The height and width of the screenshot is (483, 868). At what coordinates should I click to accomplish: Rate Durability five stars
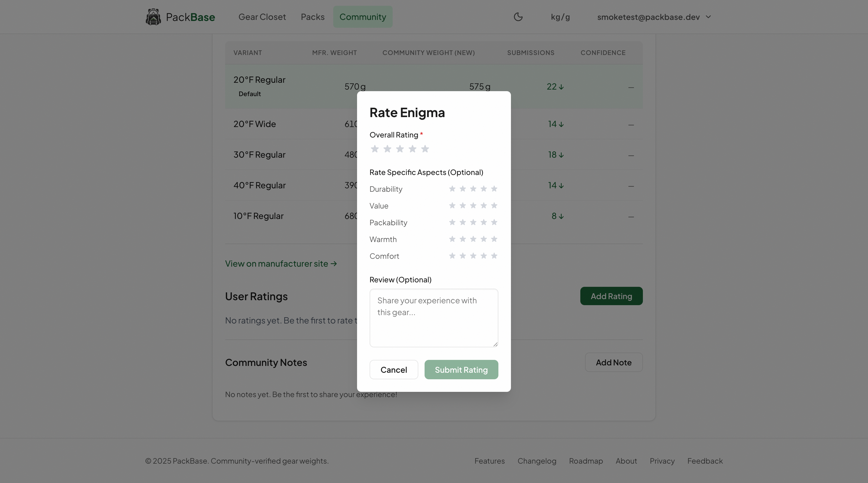(x=494, y=189)
